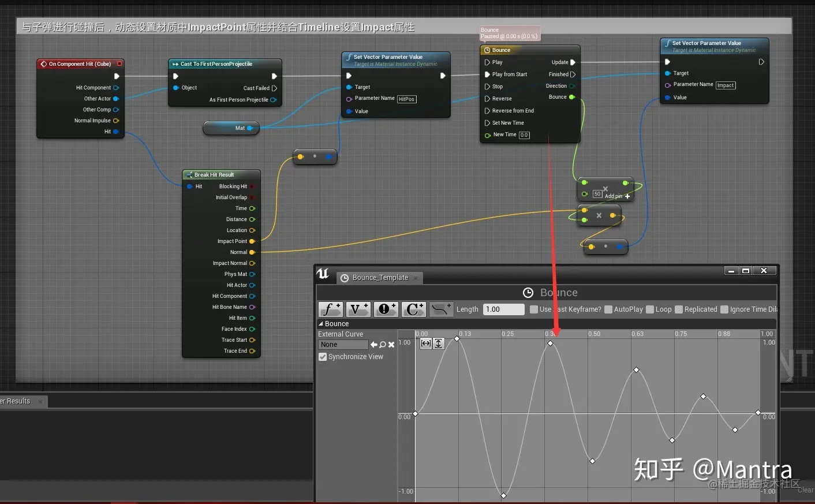Select the peak keyframe near time 0.13

pyautogui.click(x=457, y=338)
